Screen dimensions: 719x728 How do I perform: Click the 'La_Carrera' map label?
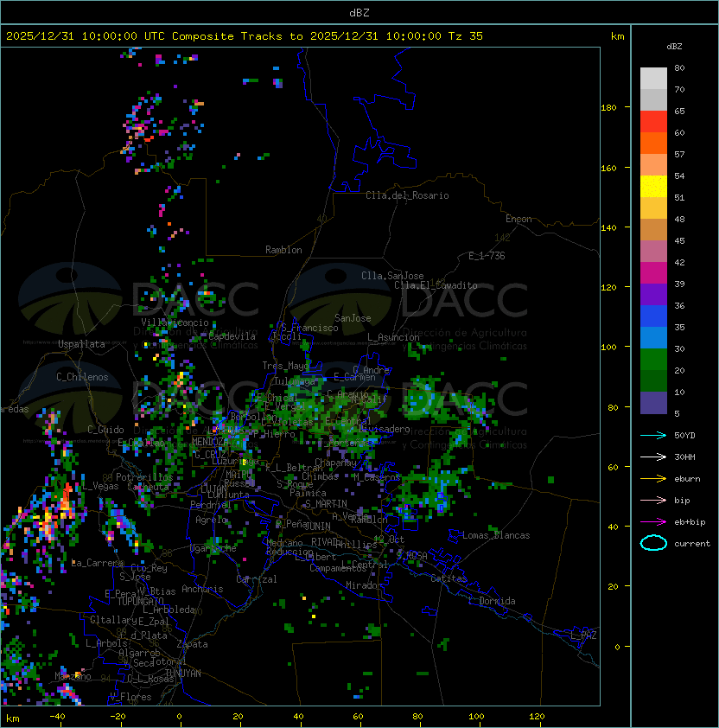point(98,563)
